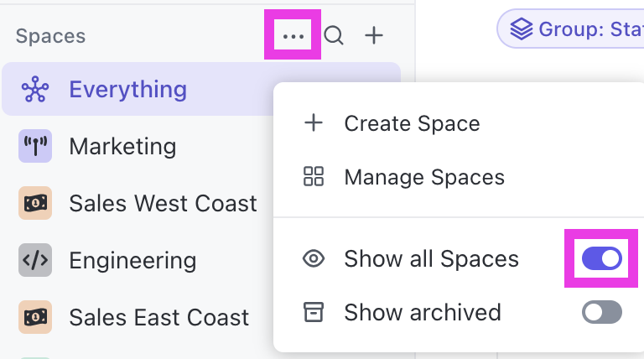Open the Spaces ellipsis options menu

click(x=293, y=36)
